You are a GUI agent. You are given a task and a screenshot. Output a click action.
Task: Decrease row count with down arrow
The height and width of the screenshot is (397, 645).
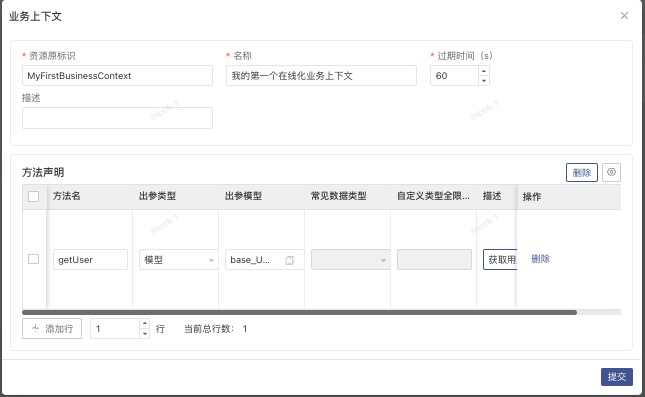pos(144,334)
